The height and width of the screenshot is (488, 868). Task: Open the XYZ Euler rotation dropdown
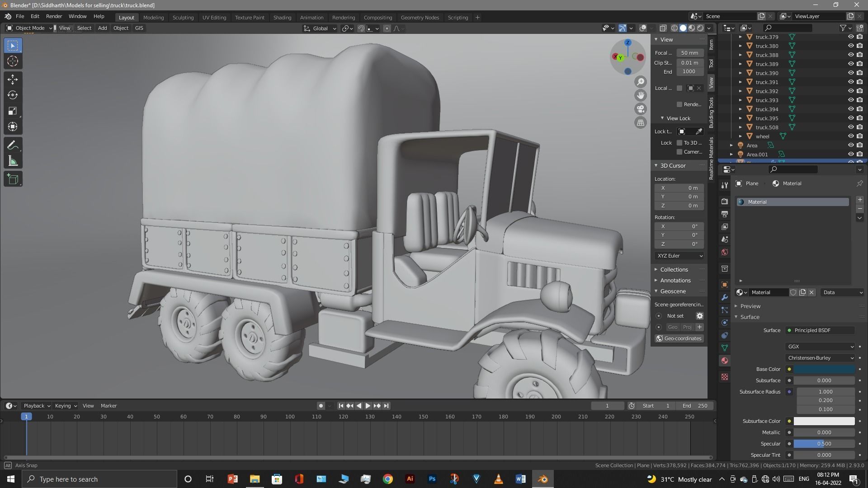pos(679,256)
